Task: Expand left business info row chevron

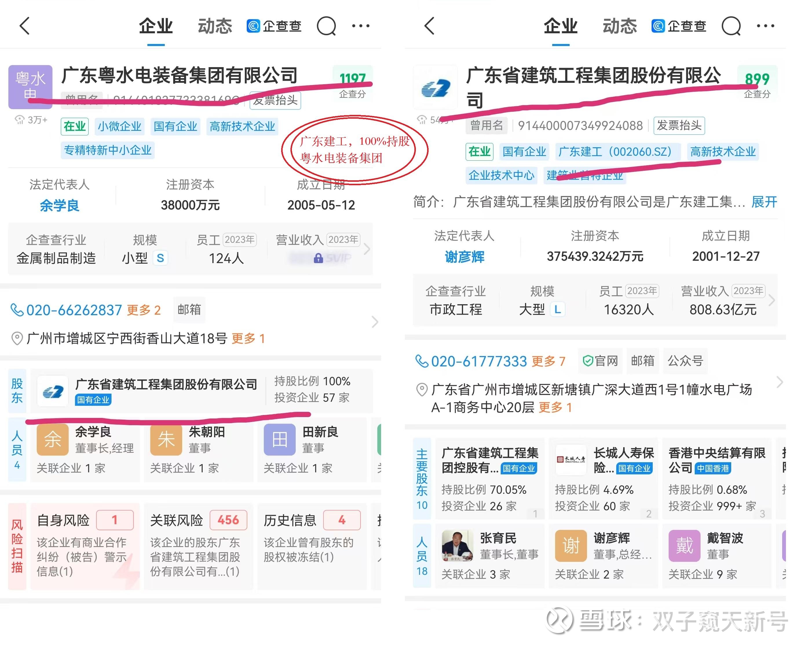Action: pyautogui.click(x=367, y=249)
